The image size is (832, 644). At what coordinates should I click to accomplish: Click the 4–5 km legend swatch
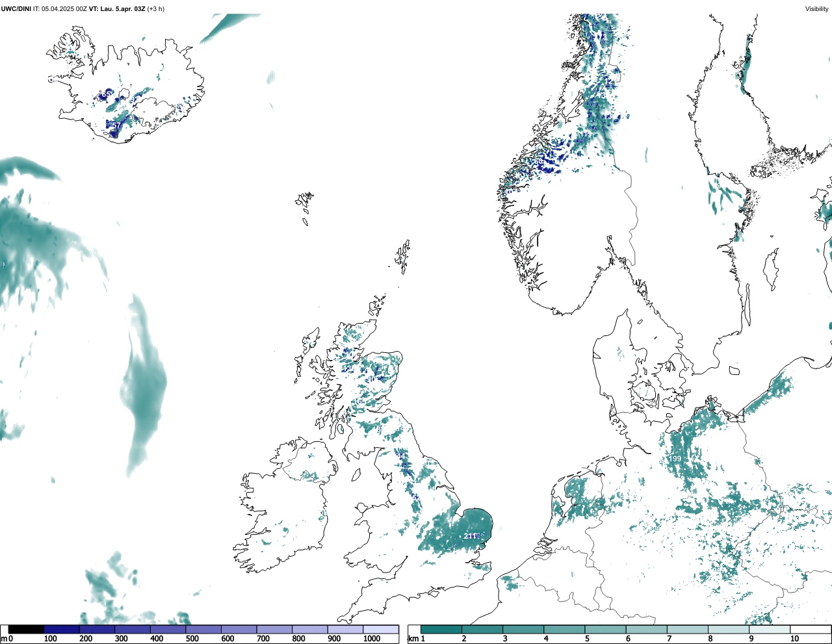click(x=564, y=630)
